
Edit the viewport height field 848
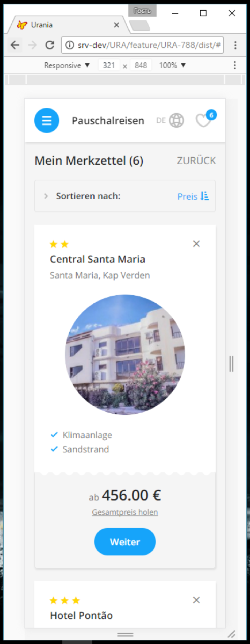click(141, 65)
